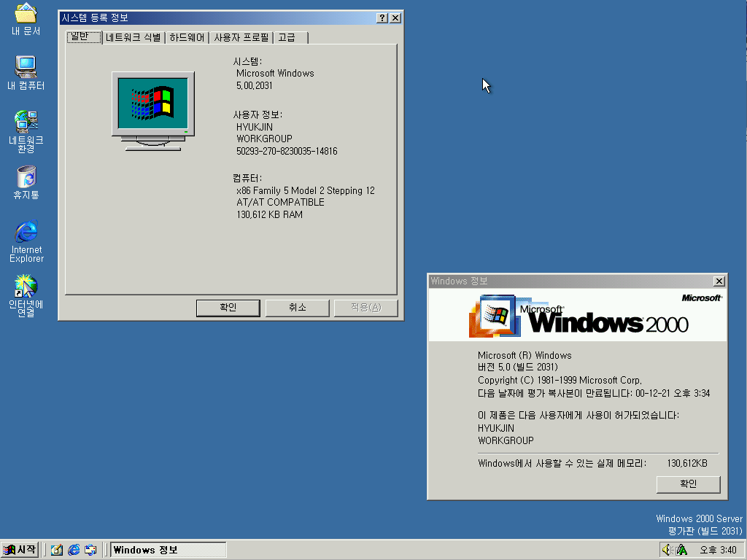Close the 시스템 등록 정보 window
The width and height of the screenshot is (747, 560).
pyautogui.click(x=395, y=17)
